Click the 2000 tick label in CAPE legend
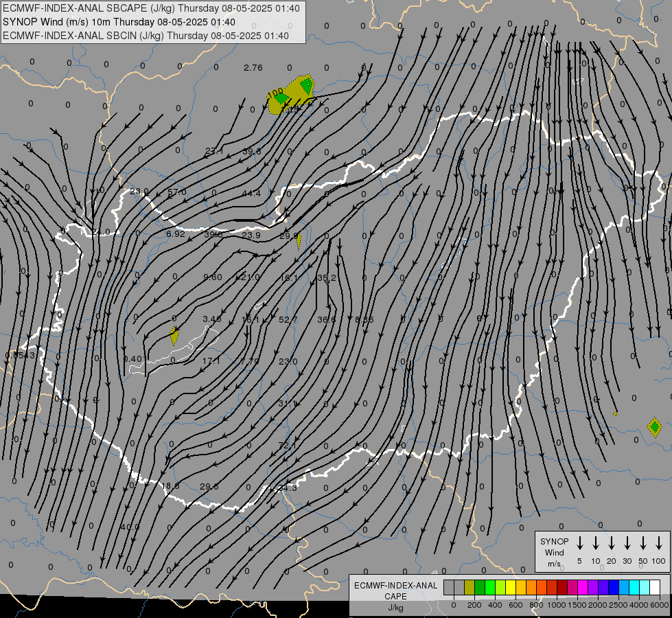Viewport: 672px width, 618px height. [x=597, y=605]
